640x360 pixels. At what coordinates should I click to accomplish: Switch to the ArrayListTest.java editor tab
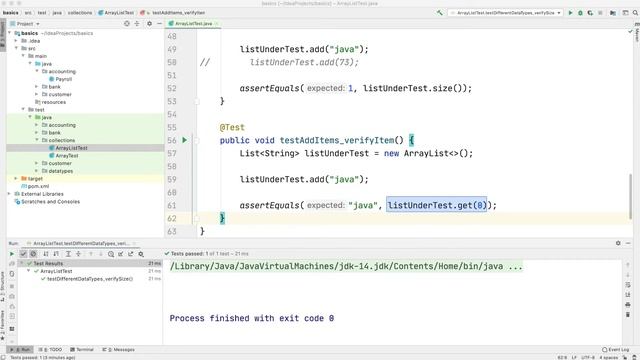point(192,24)
